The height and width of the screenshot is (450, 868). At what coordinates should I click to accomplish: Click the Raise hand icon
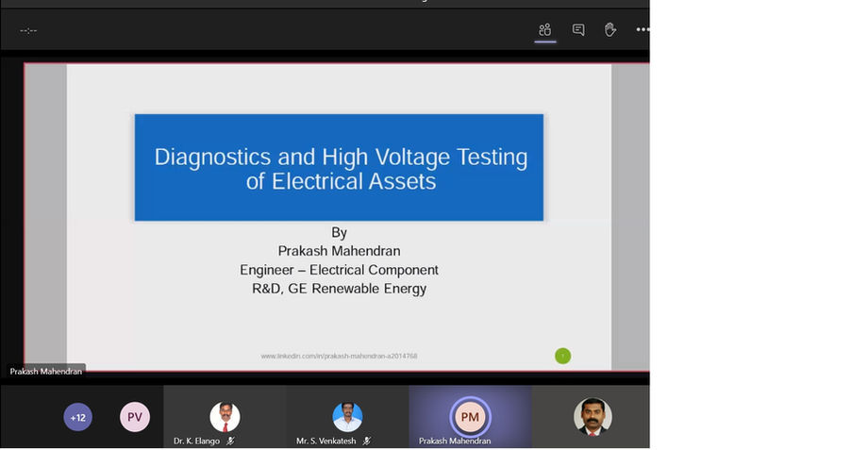point(610,29)
